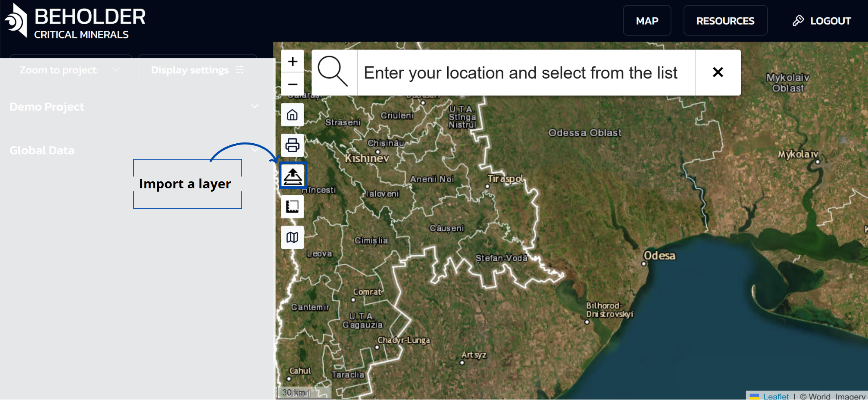Open the Leaflet attribution link
Image resolution: width=868 pixels, height=400 pixels.
tap(776, 396)
